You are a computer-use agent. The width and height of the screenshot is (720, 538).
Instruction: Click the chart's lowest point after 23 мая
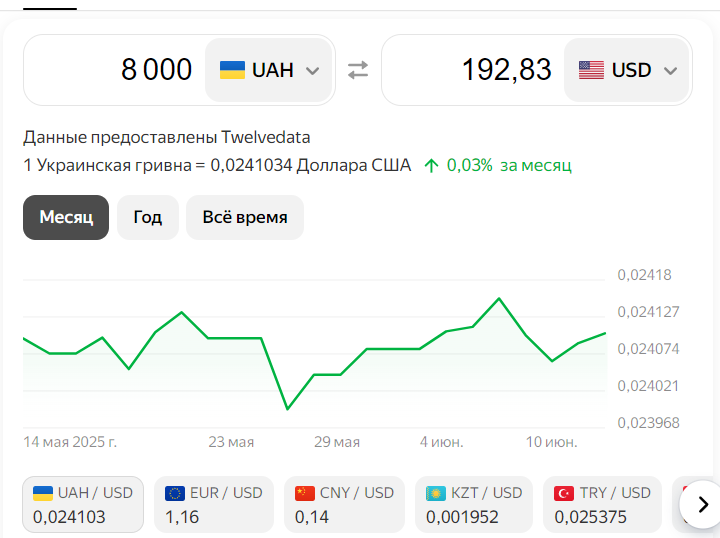pos(287,409)
